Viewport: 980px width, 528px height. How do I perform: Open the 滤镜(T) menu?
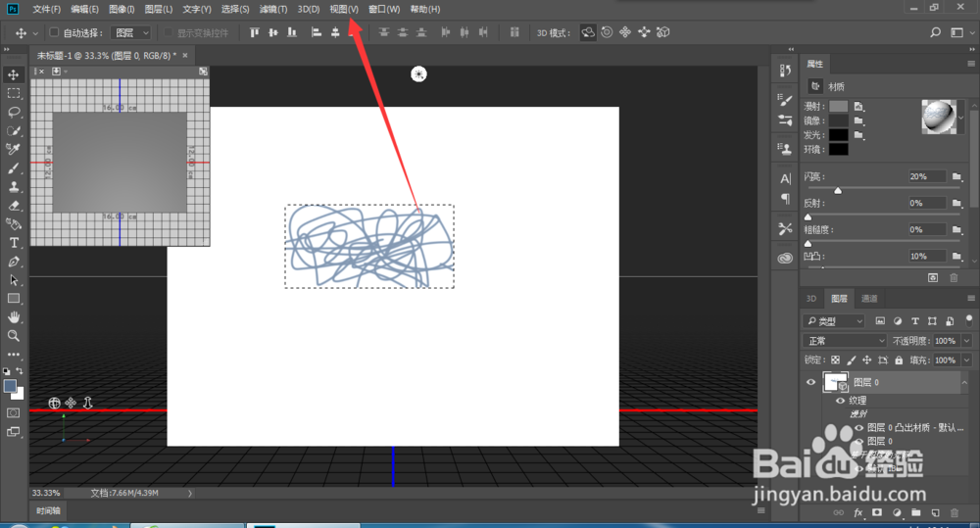point(273,9)
